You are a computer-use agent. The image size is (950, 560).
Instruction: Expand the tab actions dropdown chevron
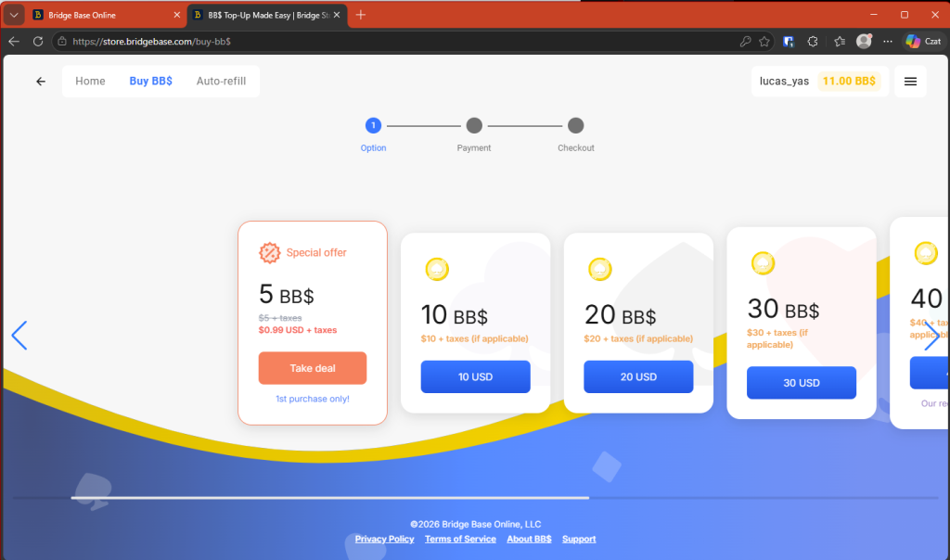pos(14,15)
